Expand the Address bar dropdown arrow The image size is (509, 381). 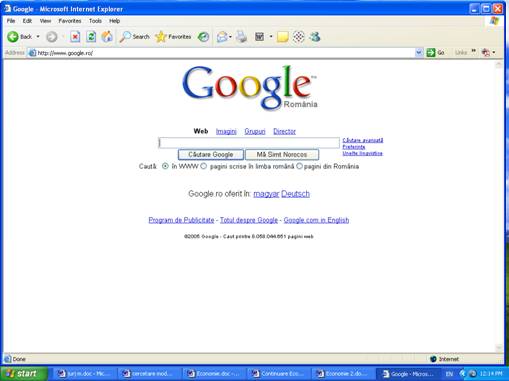tap(419, 52)
